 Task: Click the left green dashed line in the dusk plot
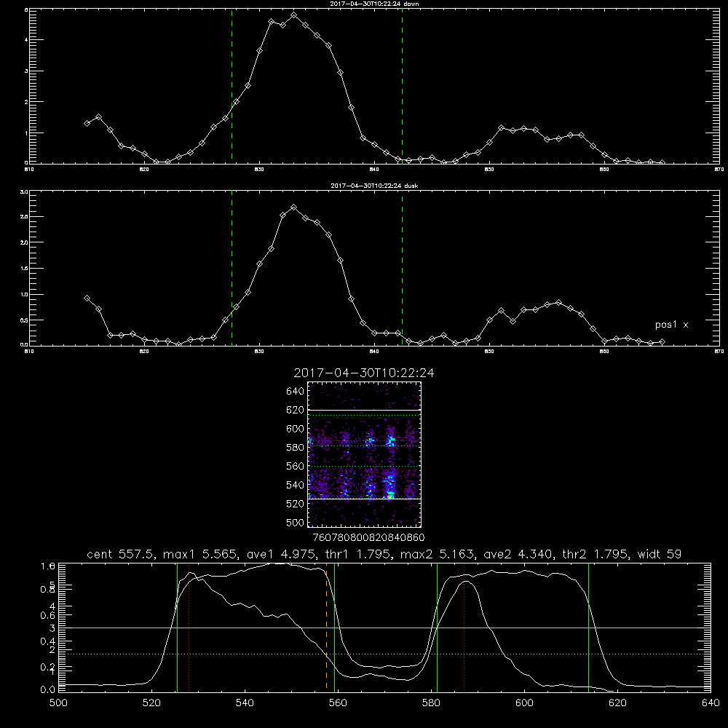tap(232, 268)
